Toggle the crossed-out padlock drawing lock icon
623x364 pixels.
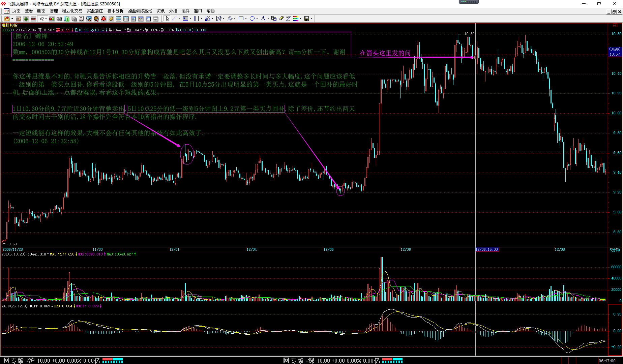(x=288, y=19)
